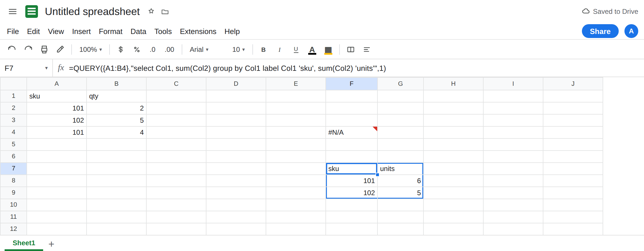
Task: Star the Untitled spreadsheet
Action: click(x=151, y=11)
